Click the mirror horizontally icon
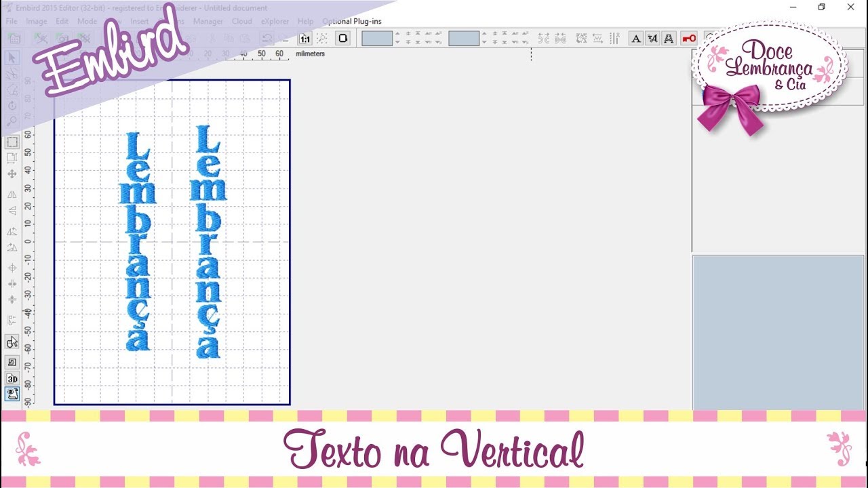Viewport: 868px width, 488px height. point(12,195)
